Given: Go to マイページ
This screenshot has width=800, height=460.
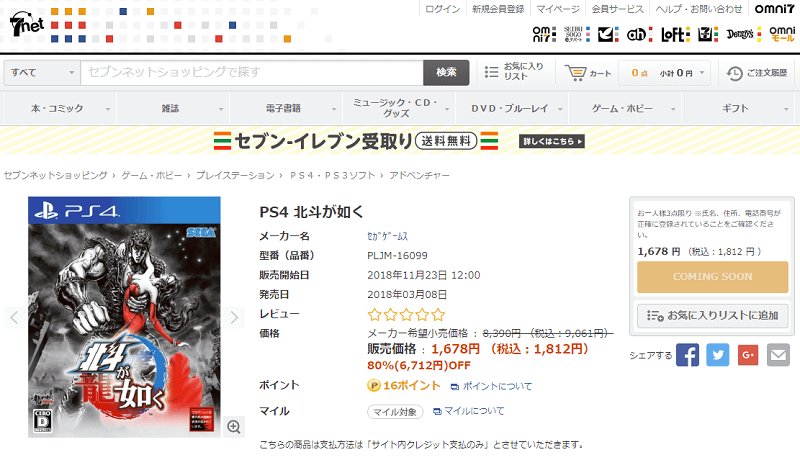Looking at the screenshot, I should click(x=558, y=9).
